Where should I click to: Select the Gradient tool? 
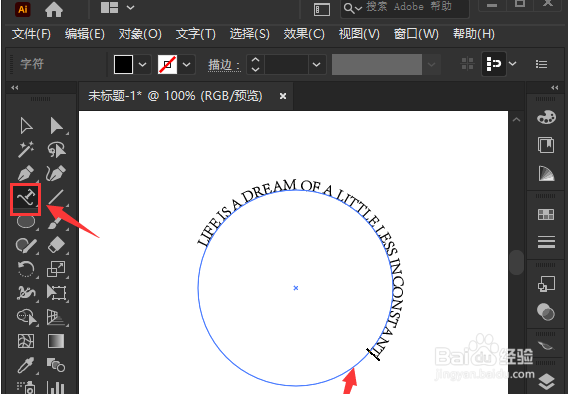click(56, 341)
